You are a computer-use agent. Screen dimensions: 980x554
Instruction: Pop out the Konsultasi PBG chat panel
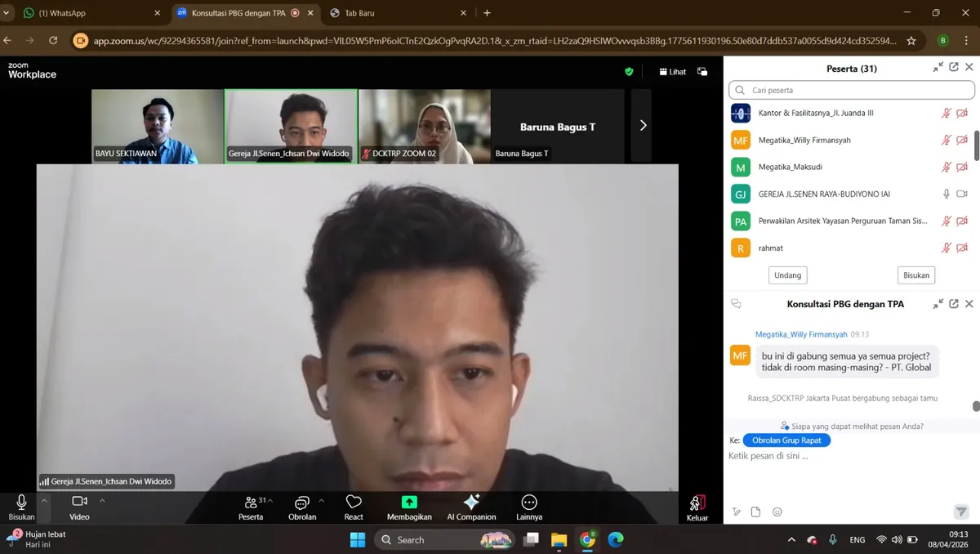pos(954,304)
